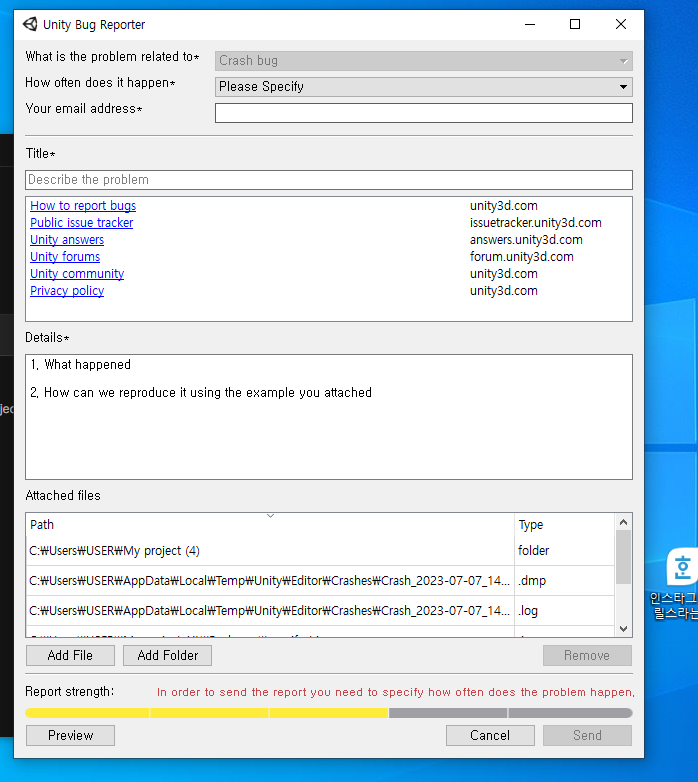Click the Add Folder button
Screen dimensions: 698x782
(x=168, y=655)
